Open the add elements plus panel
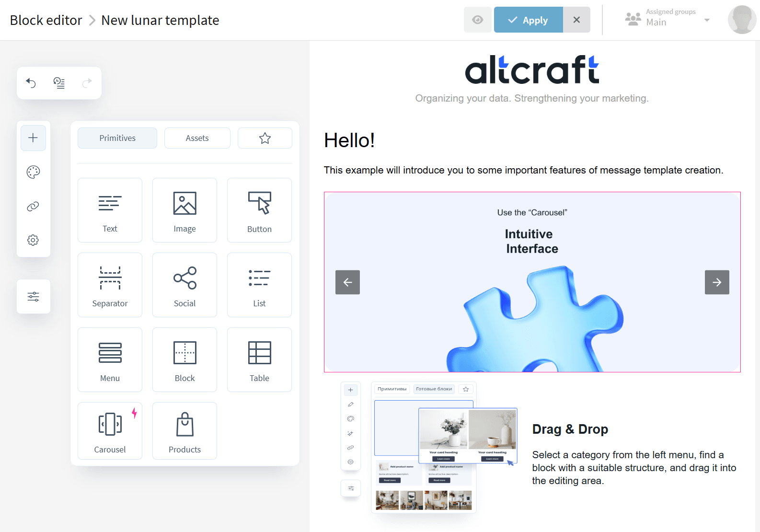This screenshot has width=760, height=532. 33,138
